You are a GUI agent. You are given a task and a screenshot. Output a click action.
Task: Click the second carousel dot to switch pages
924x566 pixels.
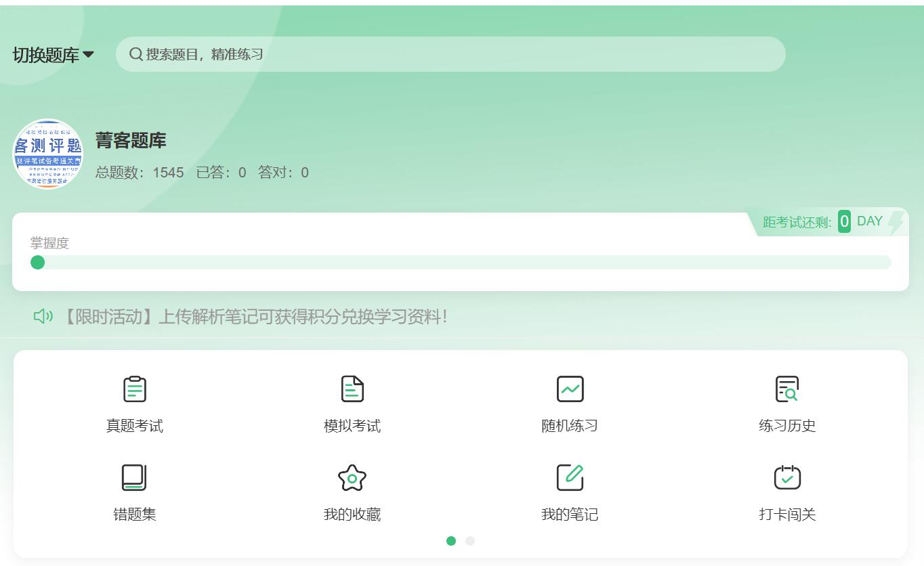[x=470, y=541]
